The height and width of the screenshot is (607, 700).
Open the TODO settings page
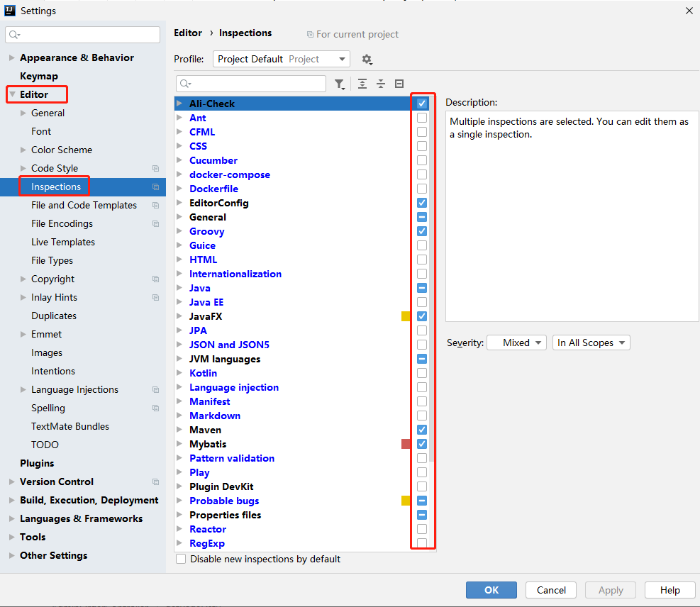coord(45,445)
